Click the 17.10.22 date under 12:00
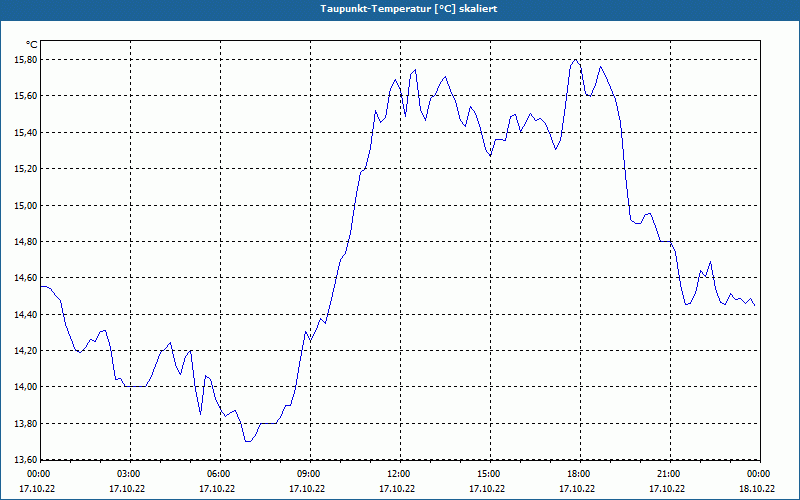 [397, 489]
